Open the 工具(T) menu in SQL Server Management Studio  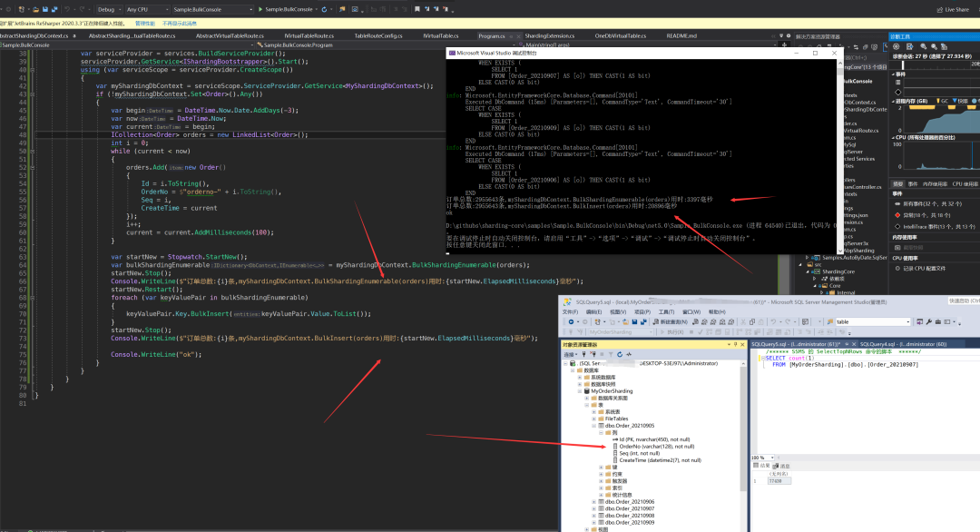666,311
